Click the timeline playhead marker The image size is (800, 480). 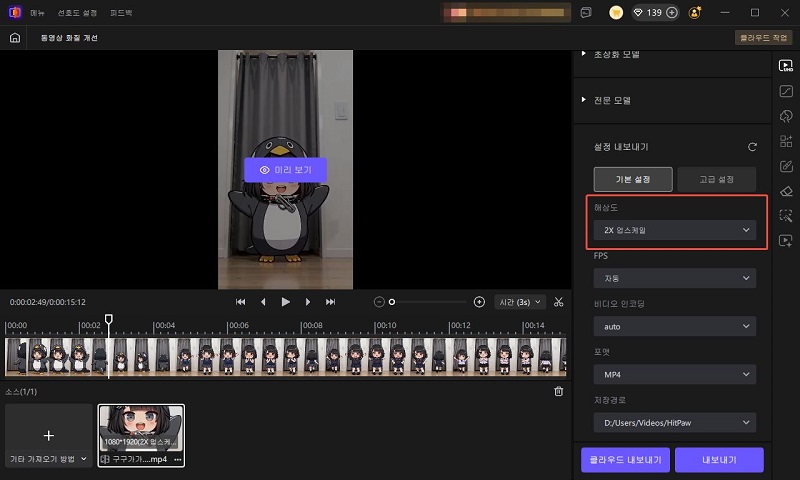(109, 319)
